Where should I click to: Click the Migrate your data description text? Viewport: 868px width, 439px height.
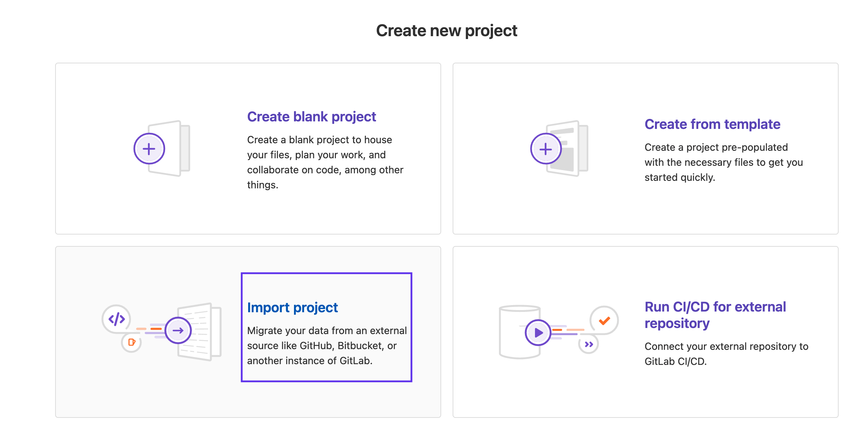[x=327, y=346]
